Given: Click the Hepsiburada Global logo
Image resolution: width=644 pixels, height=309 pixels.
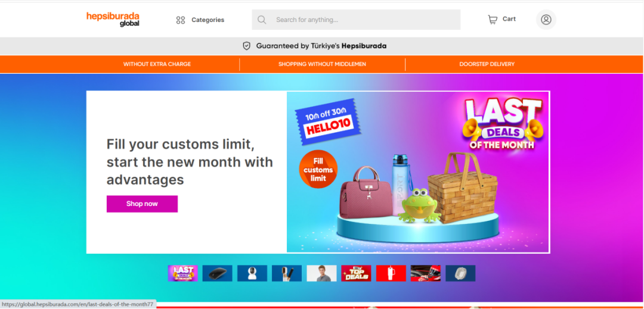Looking at the screenshot, I should point(113,19).
